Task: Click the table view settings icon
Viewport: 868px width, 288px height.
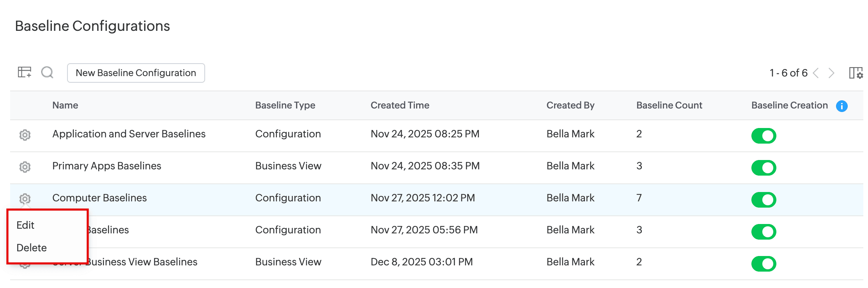Action: pos(24,72)
